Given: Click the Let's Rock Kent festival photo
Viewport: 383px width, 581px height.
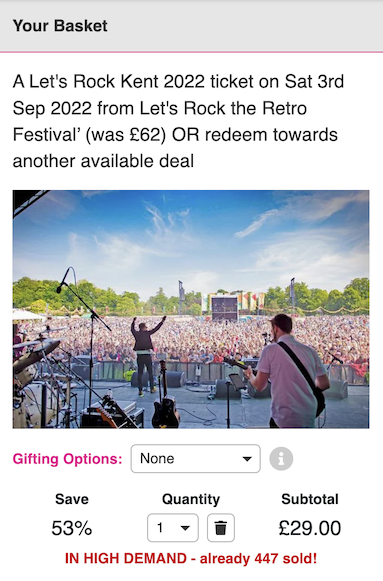Looking at the screenshot, I should point(191,309).
